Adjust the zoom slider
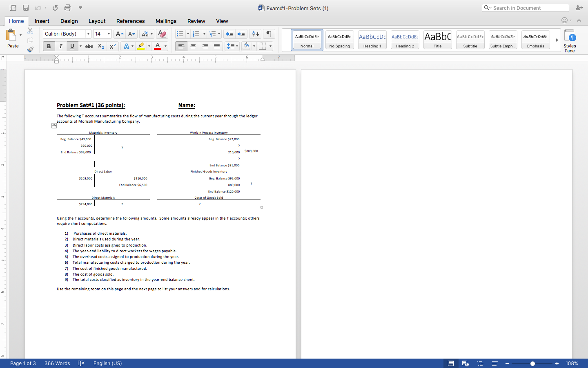 click(x=532, y=363)
